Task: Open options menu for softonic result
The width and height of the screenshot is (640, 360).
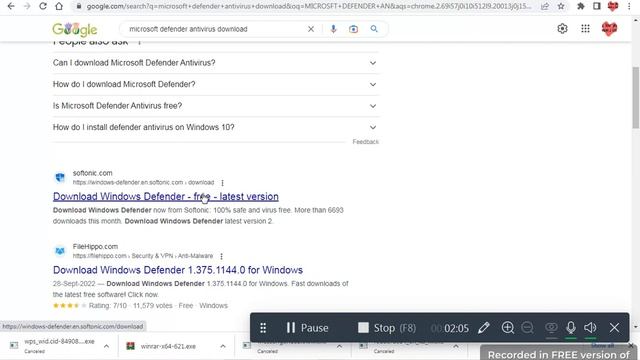Action: click(222, 183)
